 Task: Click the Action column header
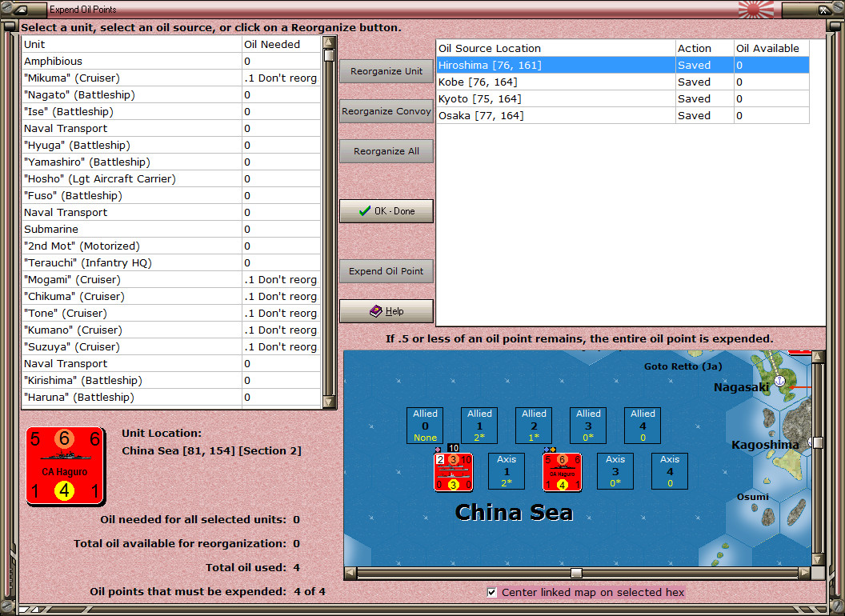point(705,49)
